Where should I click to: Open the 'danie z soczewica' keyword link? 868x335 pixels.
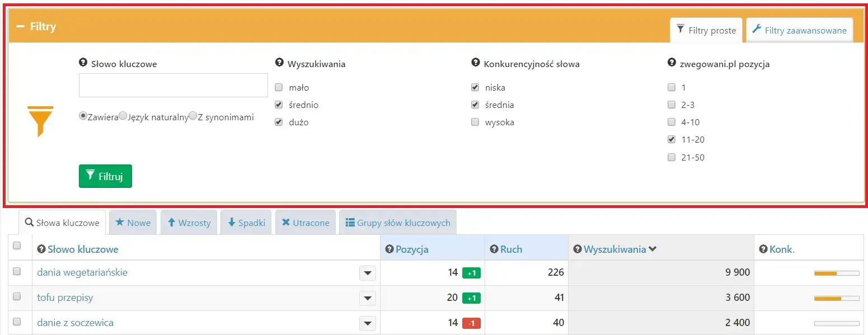[x=75, y=323]
